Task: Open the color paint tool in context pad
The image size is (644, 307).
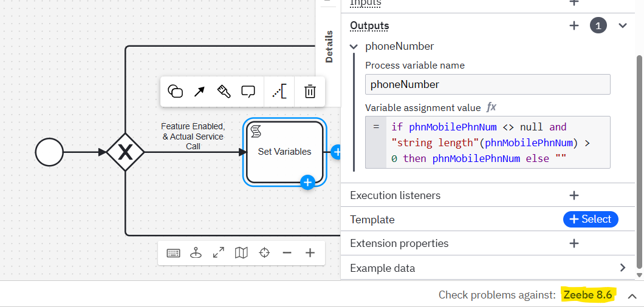Action: pos(224,92)
